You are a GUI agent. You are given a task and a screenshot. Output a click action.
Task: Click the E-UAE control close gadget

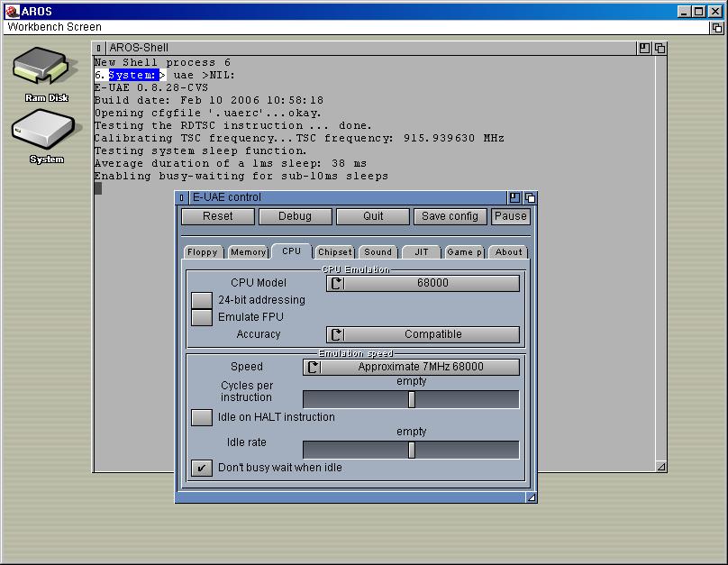point(181,197)
